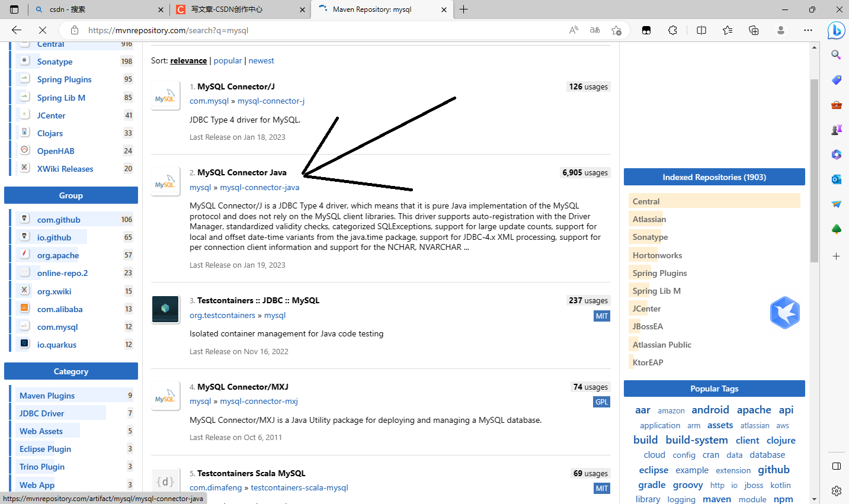
Task: Click the Testcontainers JDBC MySQL logo
Action: [165, 309]
